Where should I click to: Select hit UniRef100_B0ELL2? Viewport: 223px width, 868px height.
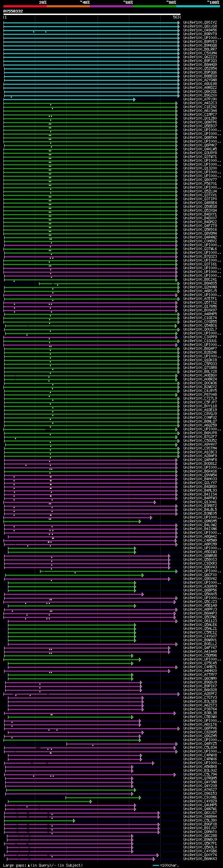pos(200,644)
